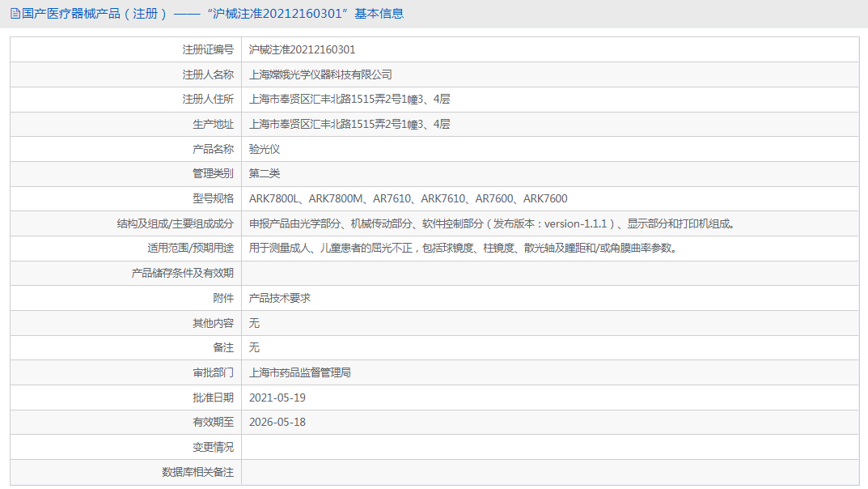Screen dimensions: 868x489
Task: Click the label '有效期至'
Action: pyautogui.click(x=213, y=422)
